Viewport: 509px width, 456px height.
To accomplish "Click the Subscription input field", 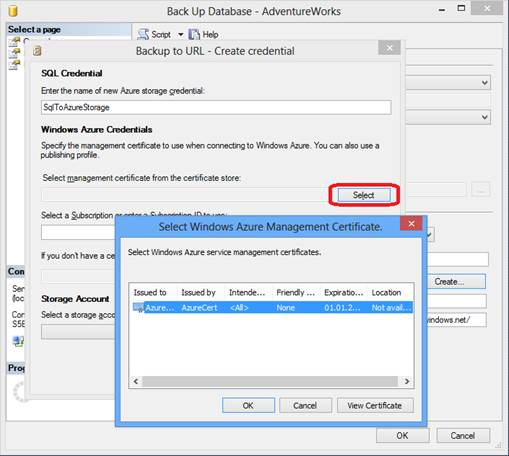I will pos(78,232).
